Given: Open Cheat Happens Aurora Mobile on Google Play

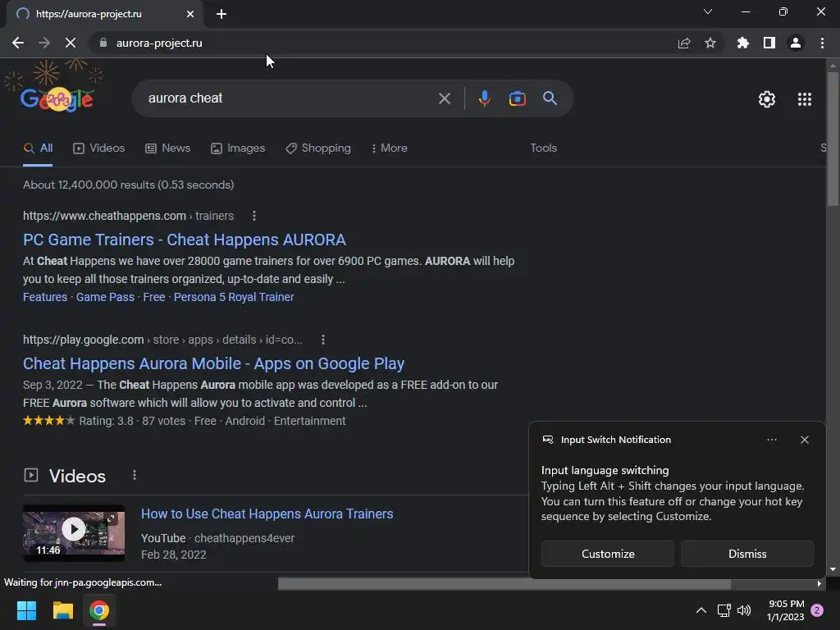Looking at the screenshot, I should (x=213, y=363).
